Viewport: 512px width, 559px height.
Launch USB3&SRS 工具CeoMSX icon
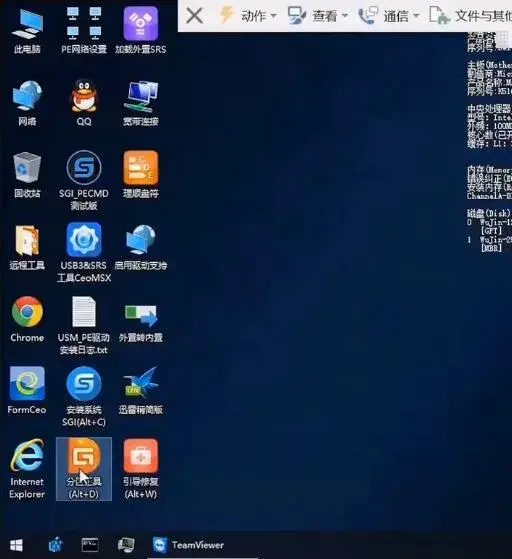pyautogui.click(x=84, y=252)
